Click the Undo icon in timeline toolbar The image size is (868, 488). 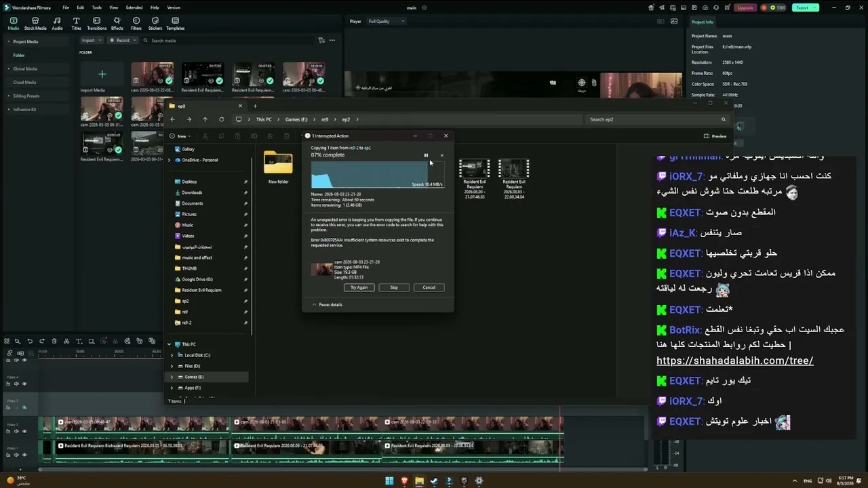tap(29, 341)
